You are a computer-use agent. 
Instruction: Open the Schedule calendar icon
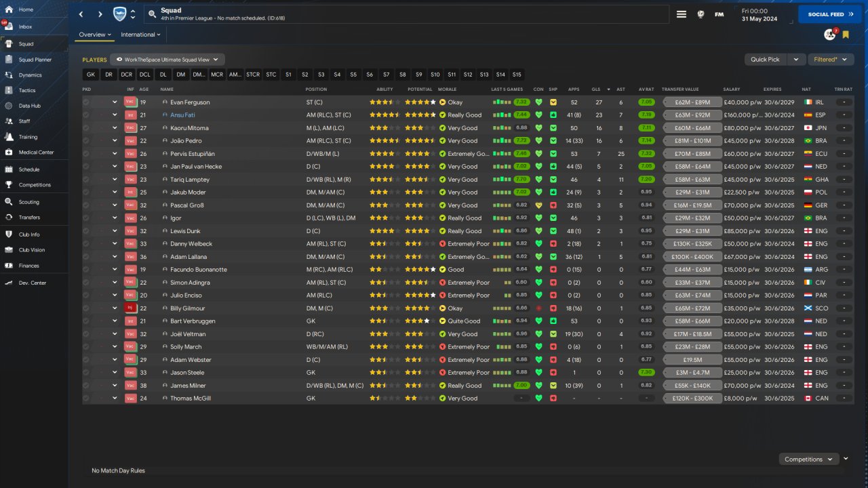pos(9,169)
